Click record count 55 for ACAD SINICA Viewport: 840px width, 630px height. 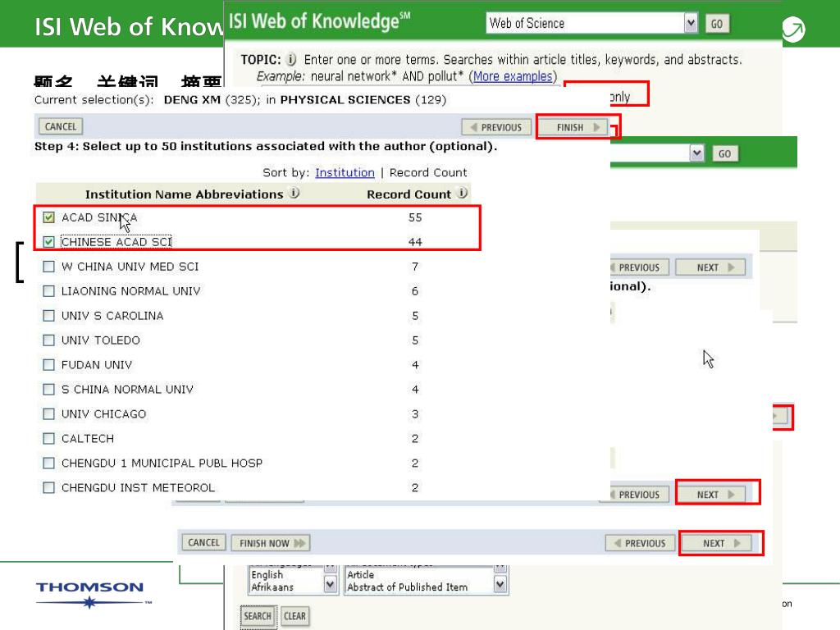point(415,217)
